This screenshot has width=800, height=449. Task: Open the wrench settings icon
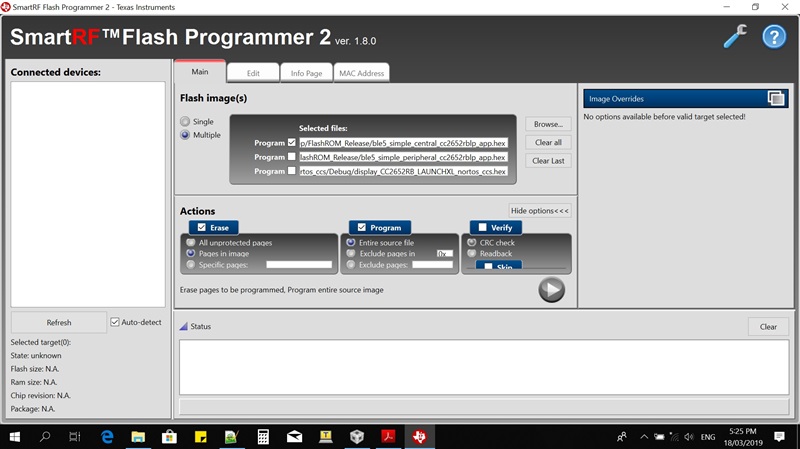tap(735, 37)
